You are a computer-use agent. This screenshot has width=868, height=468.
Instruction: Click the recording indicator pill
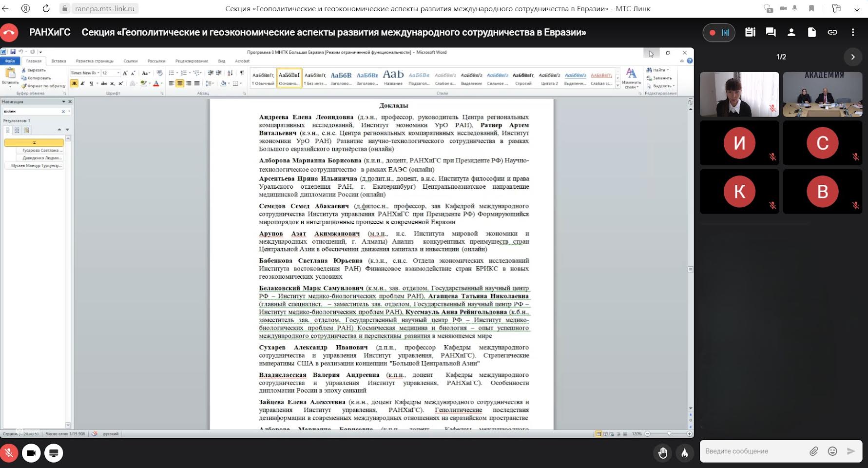pos(718,33)
